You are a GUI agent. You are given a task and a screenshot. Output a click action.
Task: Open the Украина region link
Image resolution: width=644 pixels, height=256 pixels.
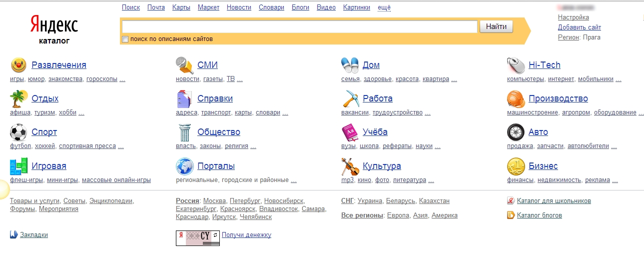point(370,201)
